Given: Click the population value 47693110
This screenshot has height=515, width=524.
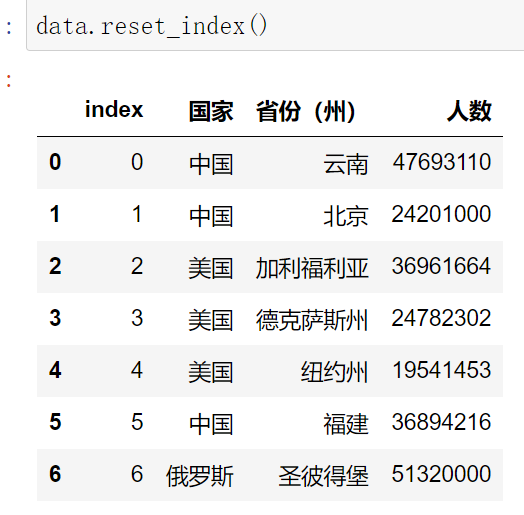Looking at the screenshot, I should point(442,162).
